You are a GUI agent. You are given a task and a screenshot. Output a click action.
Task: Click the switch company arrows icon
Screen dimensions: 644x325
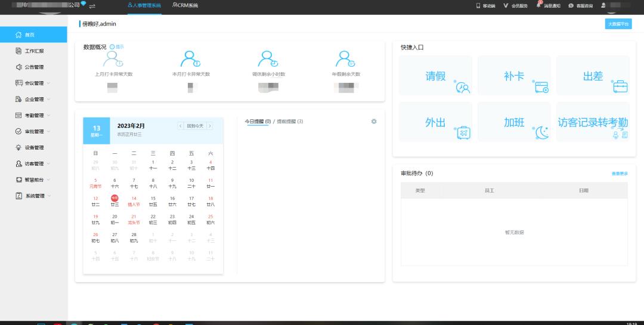pyautogui.click(x=92, y=5)
